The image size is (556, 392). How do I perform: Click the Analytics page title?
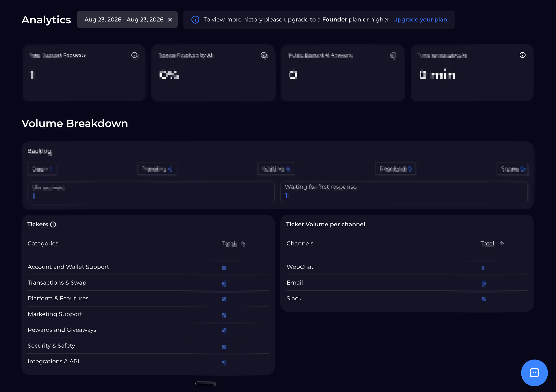coord(46,20)
